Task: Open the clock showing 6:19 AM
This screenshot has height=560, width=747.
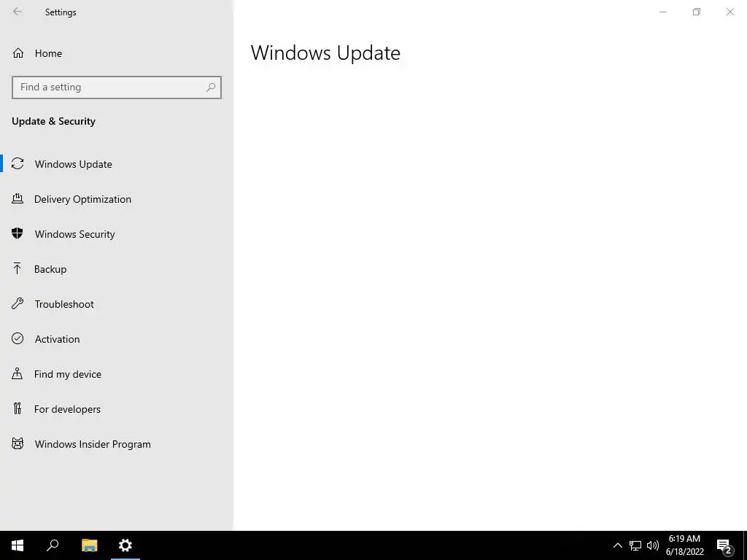Action: tap(684, 545)
